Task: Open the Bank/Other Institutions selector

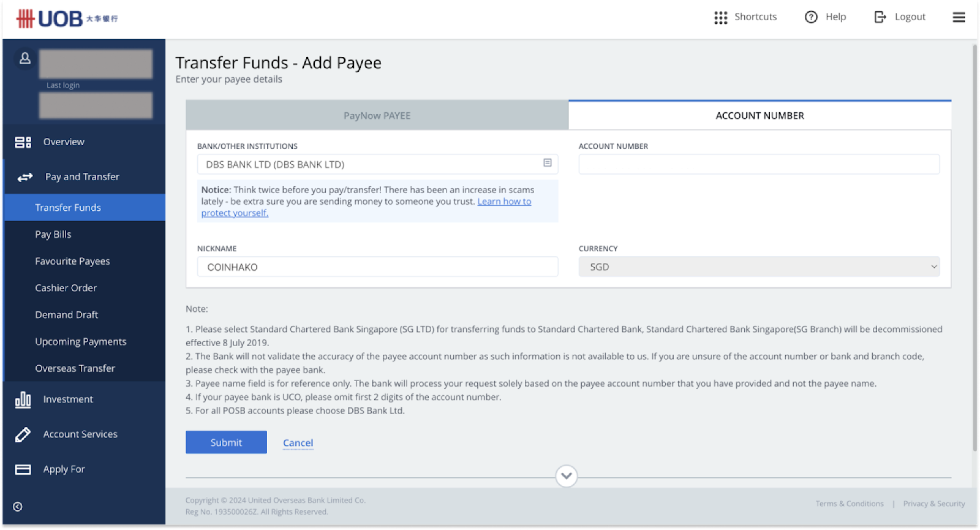Action: [377, 164]
